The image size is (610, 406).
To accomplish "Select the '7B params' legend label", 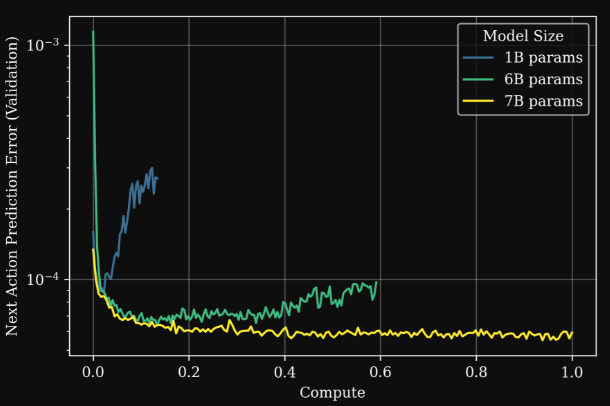I will tap(543, 101).
